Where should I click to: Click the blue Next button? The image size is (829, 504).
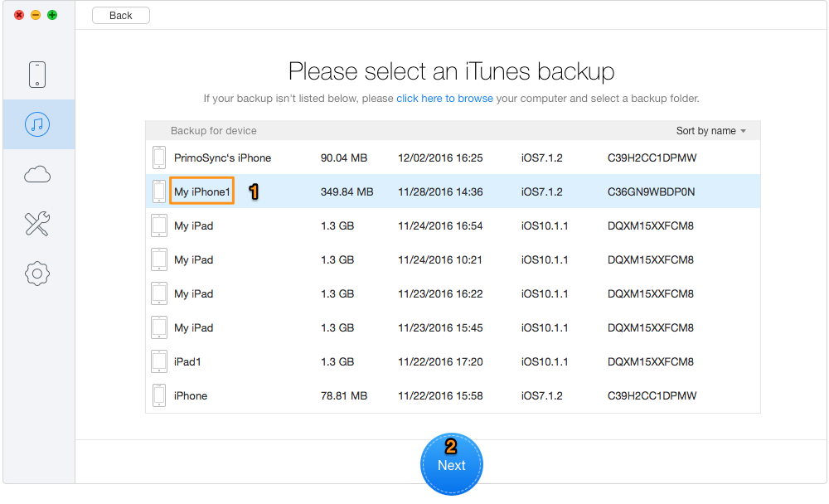[x=452, y=464]
